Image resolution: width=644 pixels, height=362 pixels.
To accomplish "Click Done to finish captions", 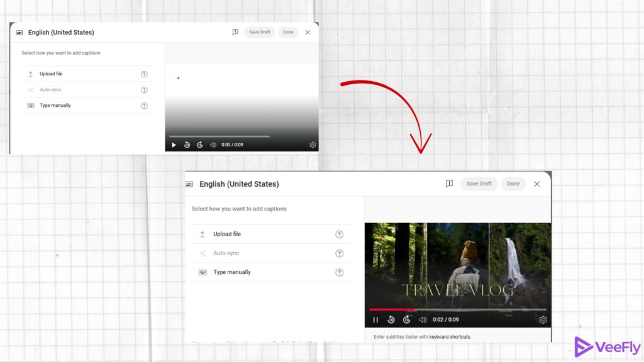I will (x=513, y=184).
